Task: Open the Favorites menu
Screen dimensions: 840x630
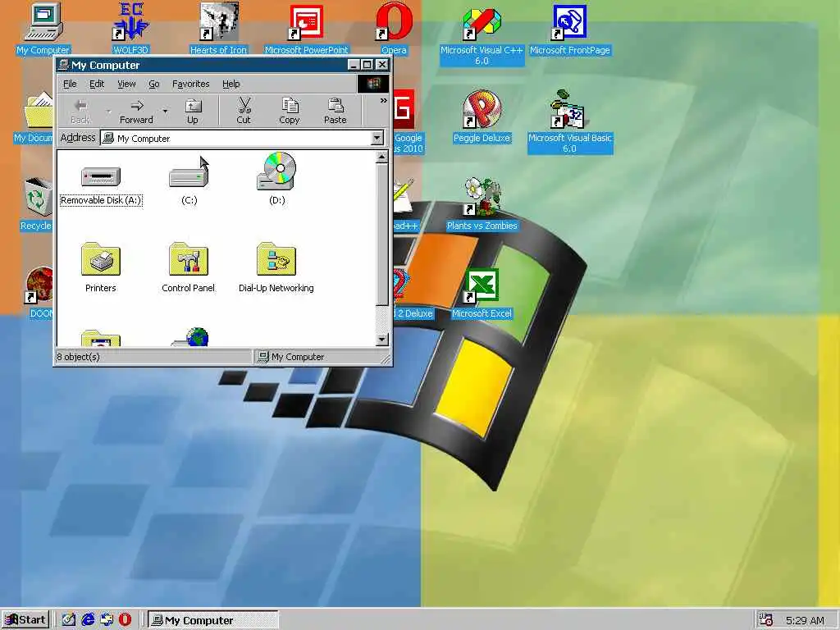Action: pos(190,84)
